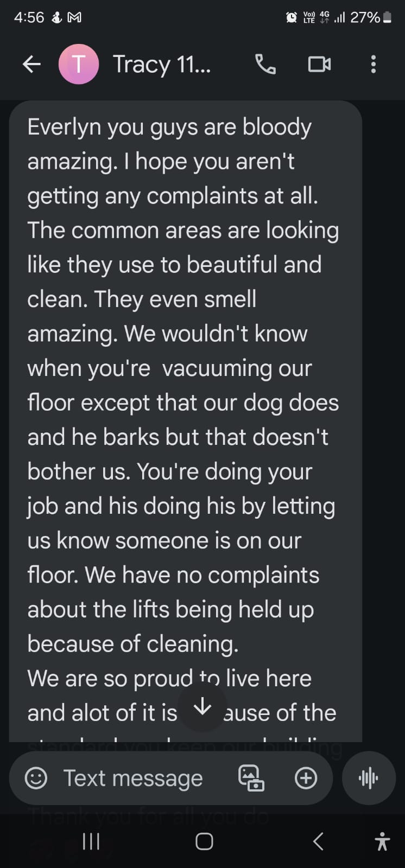Screen dimensions: 405x868
Task: Focus the Text message input field
Action: click(x=134, y=778)
